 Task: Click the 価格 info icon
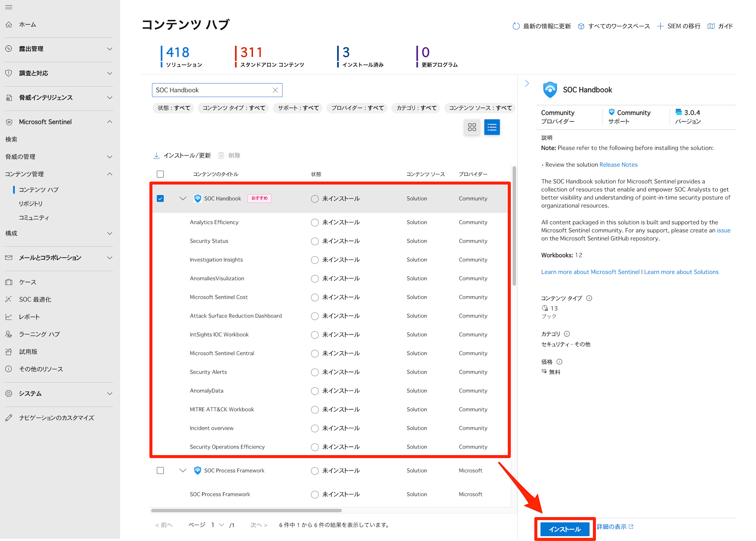click(559, 362)
